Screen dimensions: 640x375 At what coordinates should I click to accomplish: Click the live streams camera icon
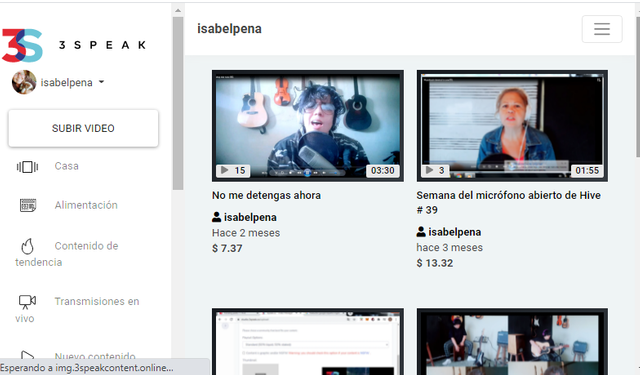click(27, 302)
